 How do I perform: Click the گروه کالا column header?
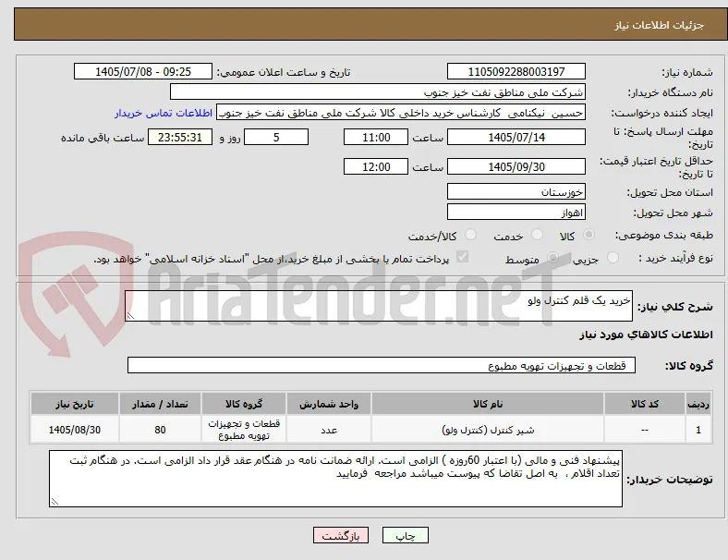click(x=244, y=404)
